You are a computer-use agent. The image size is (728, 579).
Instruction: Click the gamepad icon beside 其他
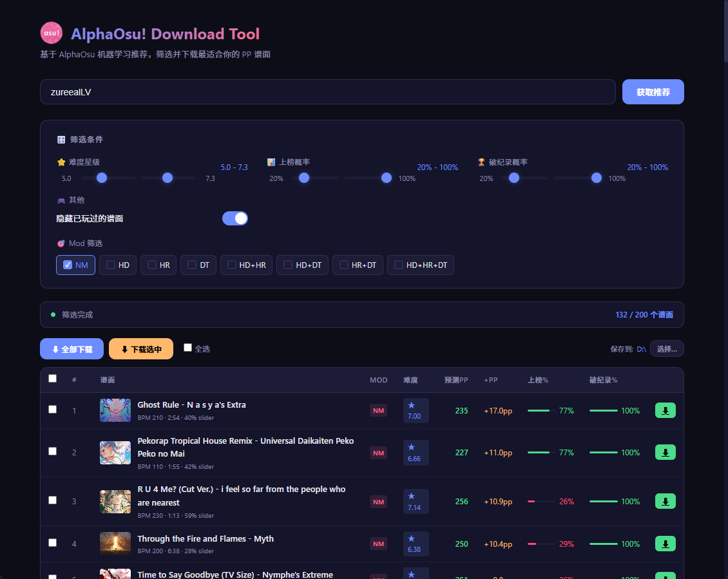pyautogui.click(x=61, y=200)
